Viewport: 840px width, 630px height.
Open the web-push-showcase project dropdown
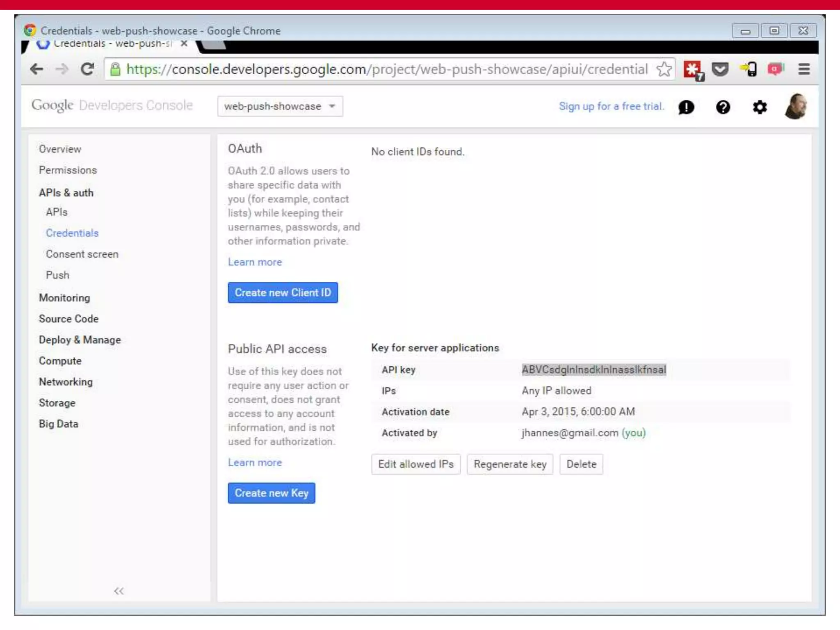(x=280, y=106)
